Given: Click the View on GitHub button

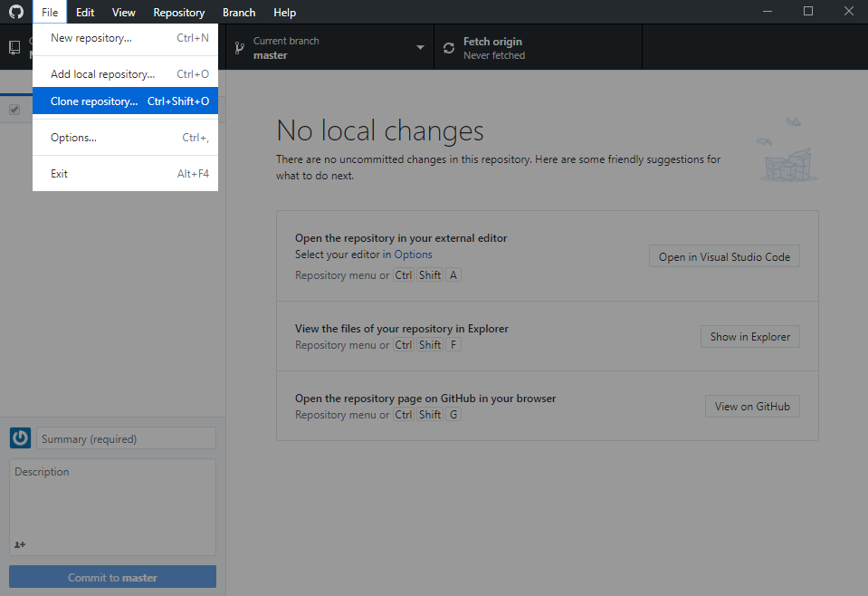Looking at the screenshot, I should pos(752,407).
